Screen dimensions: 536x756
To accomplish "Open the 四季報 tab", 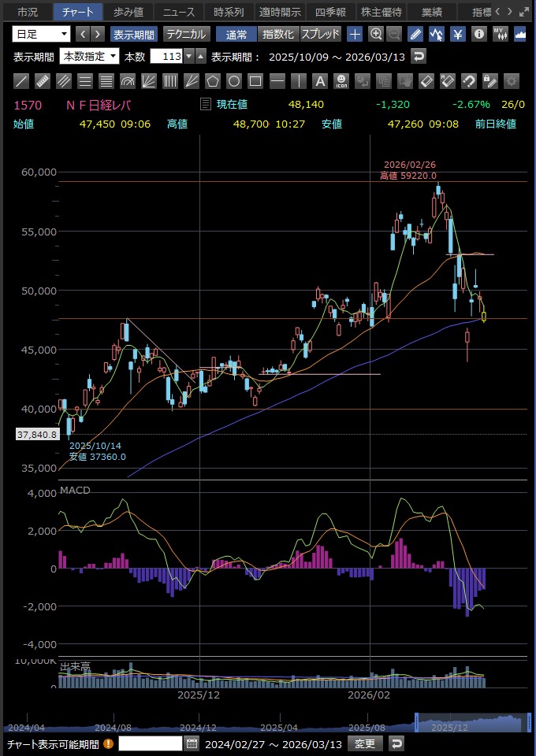I will (x=330, y=12).
